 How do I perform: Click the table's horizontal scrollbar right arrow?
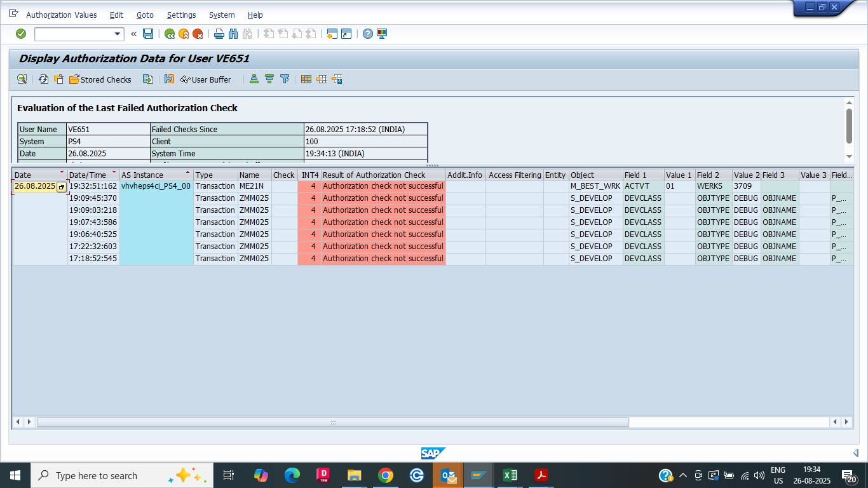(846, 422)
